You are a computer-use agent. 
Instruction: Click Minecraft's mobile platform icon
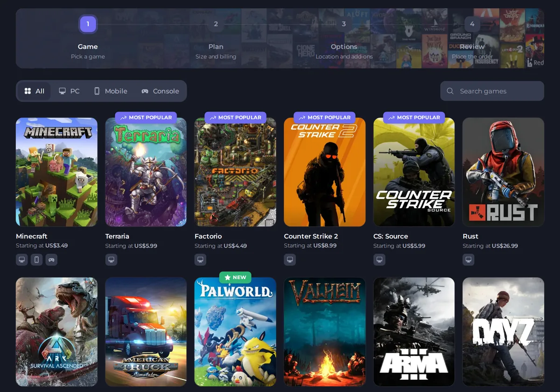(x=36, y=259)
